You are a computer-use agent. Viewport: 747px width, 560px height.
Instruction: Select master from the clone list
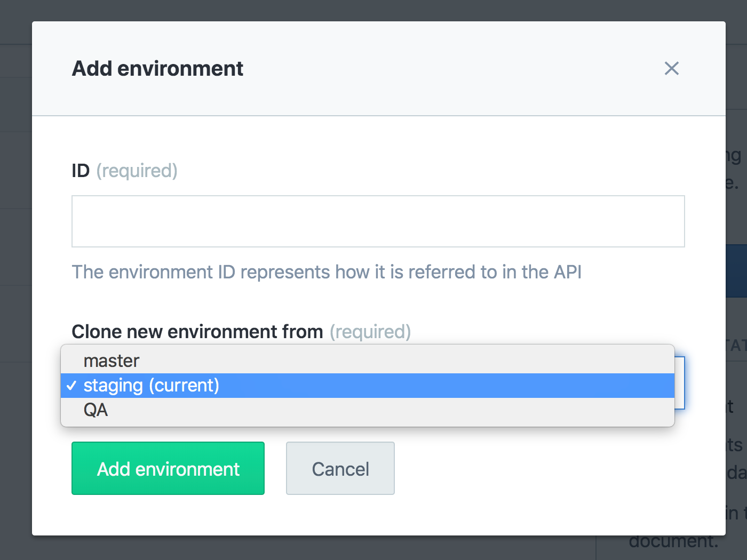pyautogui.click(x=111, y=361)
